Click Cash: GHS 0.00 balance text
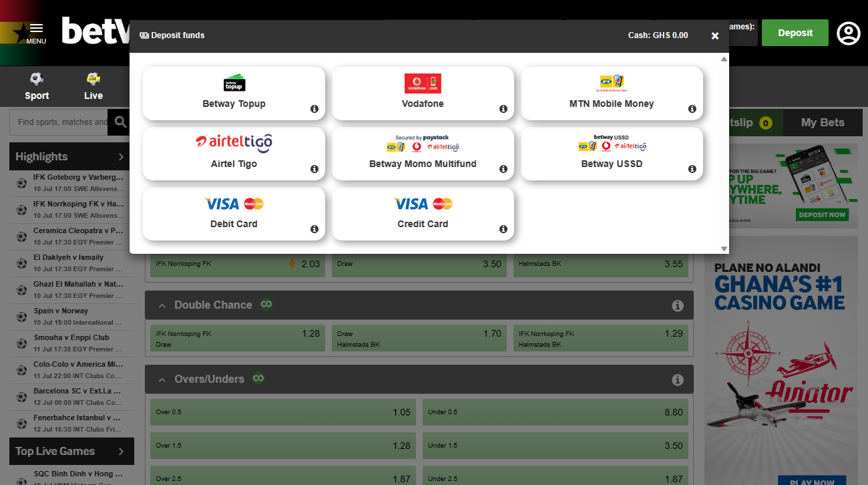 click(658, 35)
